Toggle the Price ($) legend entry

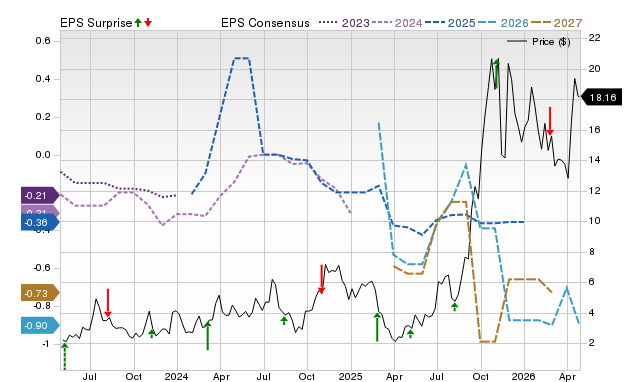point(538,42)
